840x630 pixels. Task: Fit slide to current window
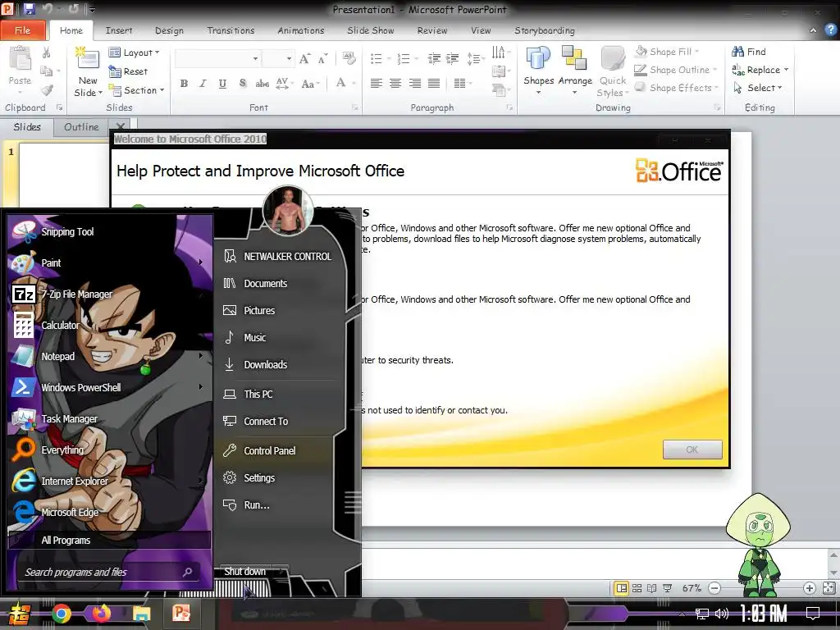(829, 588)
